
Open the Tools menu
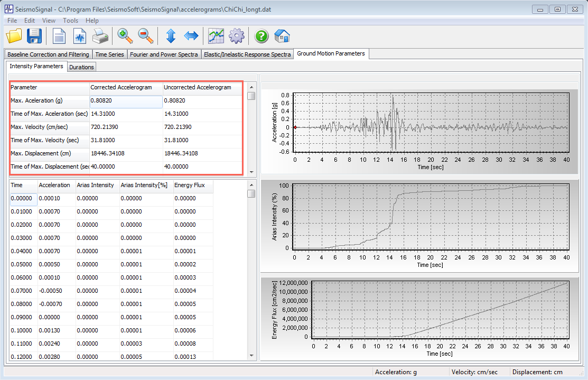[70, 21]
